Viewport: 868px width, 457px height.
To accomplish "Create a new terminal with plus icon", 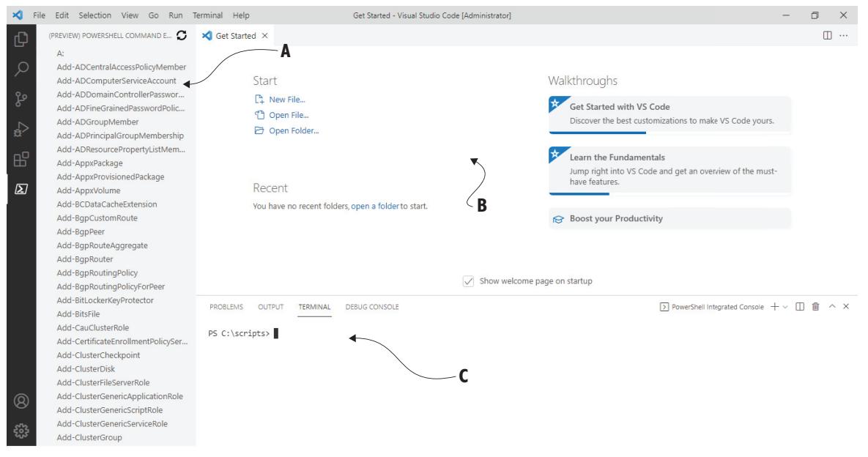I will (x=775, y=307).
